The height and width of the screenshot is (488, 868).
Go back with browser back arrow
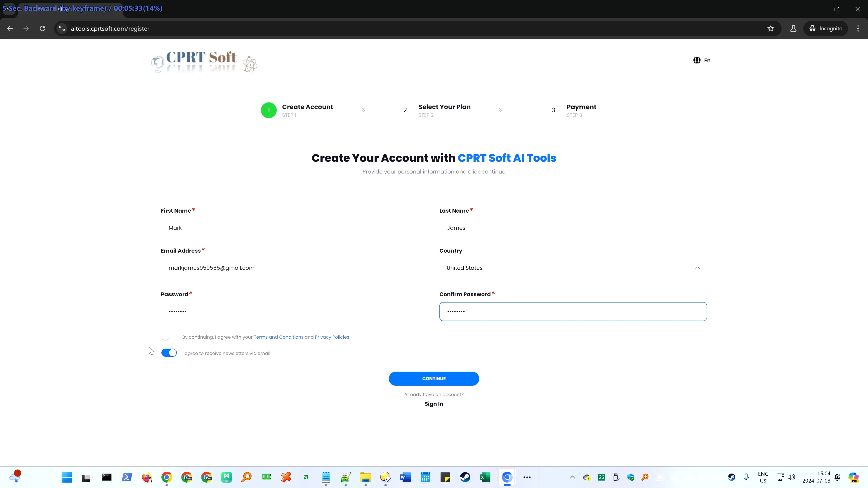[10, 29]
